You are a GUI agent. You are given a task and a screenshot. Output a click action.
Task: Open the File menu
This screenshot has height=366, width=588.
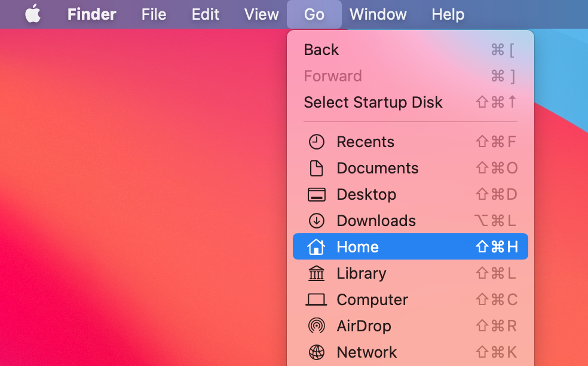(154, 14)
